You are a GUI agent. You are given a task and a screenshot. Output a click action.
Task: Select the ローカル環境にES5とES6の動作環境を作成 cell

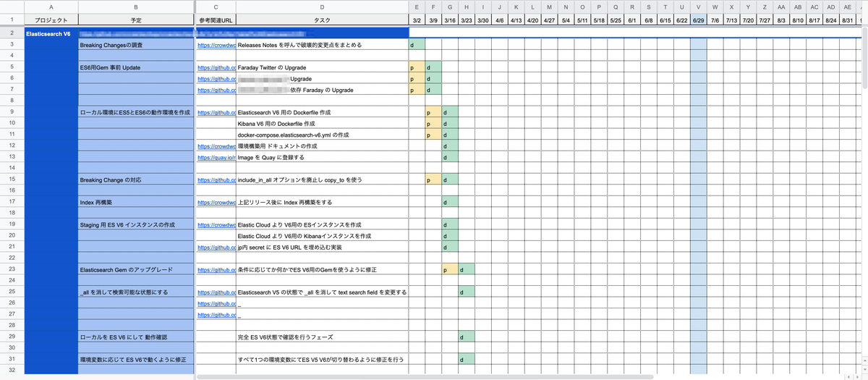pyautogui.click(x=136, y=112)
